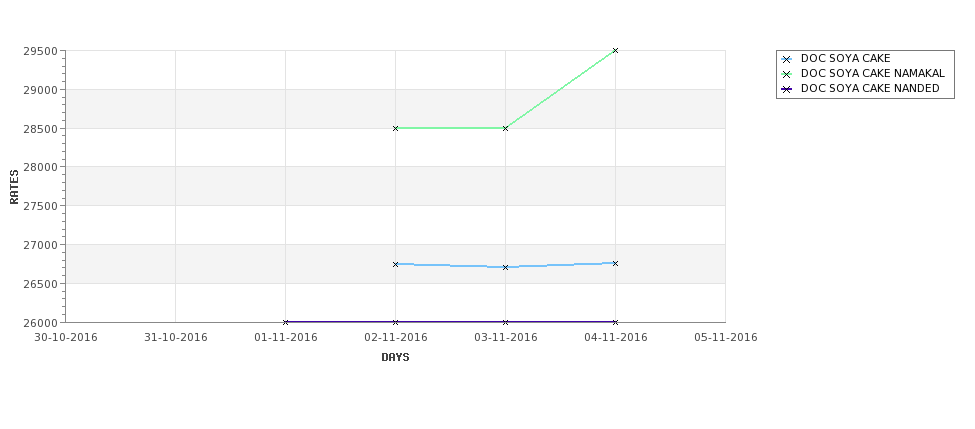
Task: Click the 05-11-2016 date label
Action: [726, 338]
